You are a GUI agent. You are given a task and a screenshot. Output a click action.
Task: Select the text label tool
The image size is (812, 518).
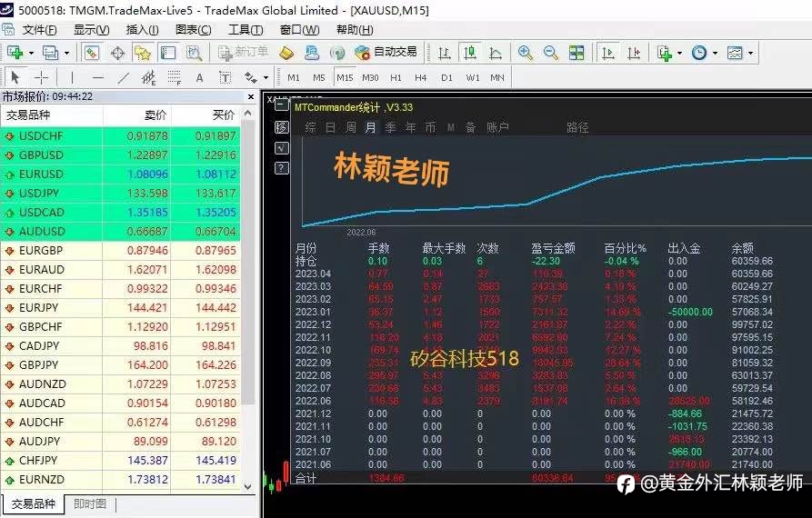pyautogui.click(x=226, y=77)
